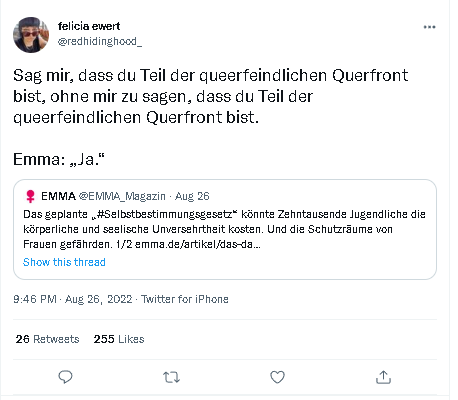The height and width of the screenshot is (400, 458).
Task: Open EMMA quoted tweet author name
Action: [x=58, y=196]
